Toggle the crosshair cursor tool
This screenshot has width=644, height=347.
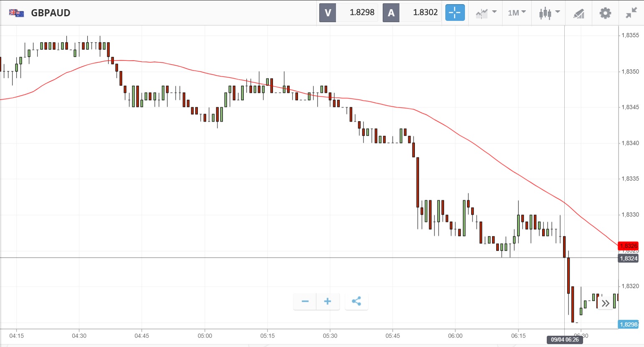(x=455, y=13)
